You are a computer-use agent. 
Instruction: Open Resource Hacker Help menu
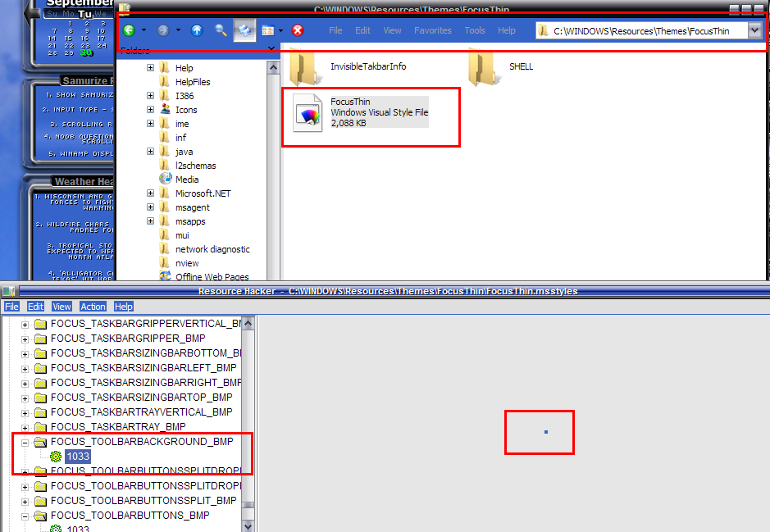123,307
